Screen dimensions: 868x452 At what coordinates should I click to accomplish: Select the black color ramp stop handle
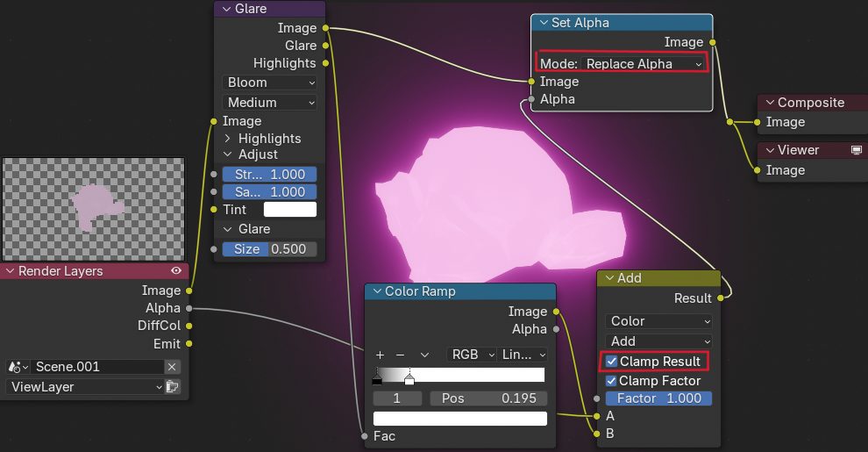pyautogui.click(x=377, y=380)
